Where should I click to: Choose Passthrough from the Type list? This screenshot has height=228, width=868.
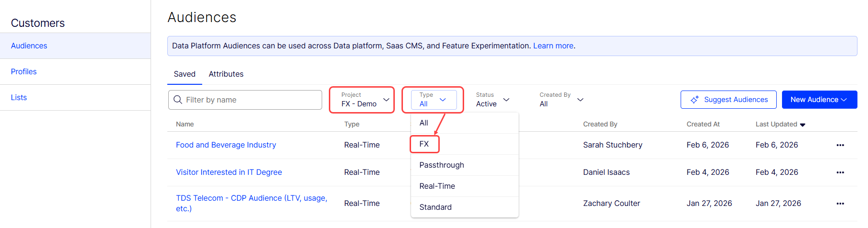tap(442, 165)
